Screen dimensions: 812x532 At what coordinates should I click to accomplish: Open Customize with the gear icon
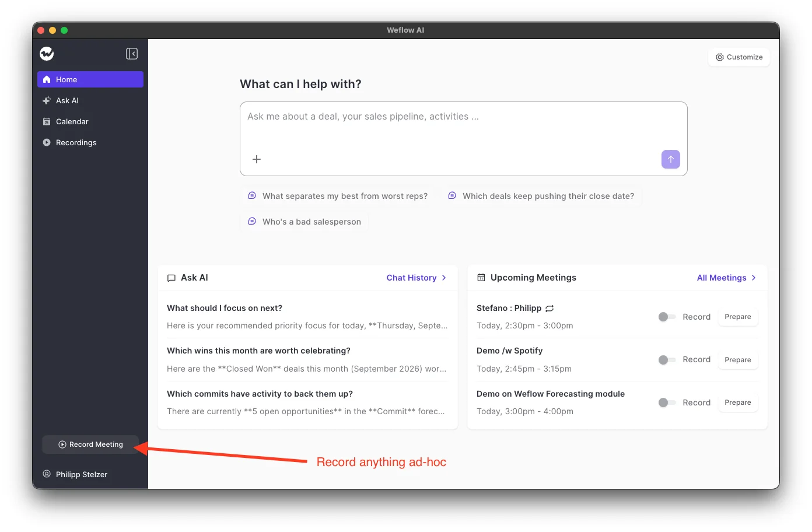tap(720, 57)
